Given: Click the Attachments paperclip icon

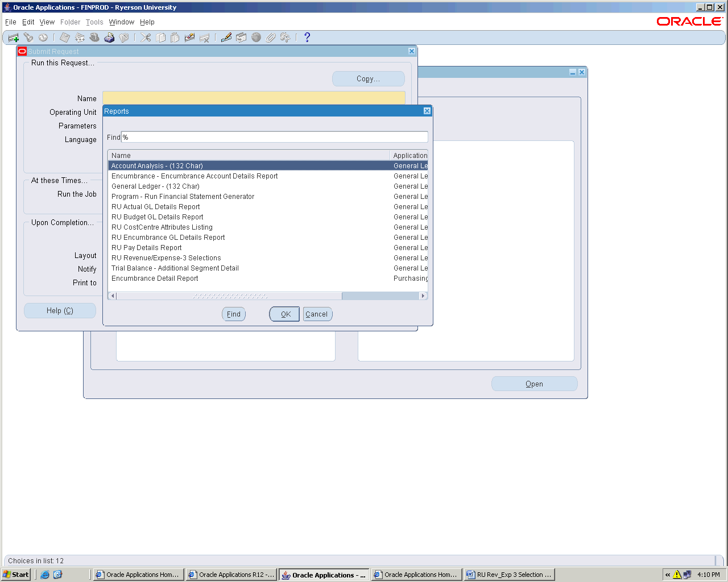Looking at the screenshot, I should click(x=271, y=38).
